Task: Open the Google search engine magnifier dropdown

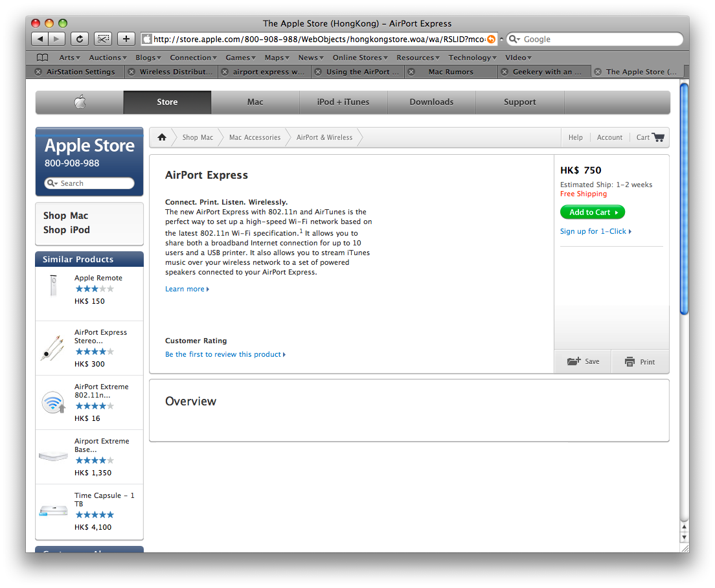Action: coord(514,40)
